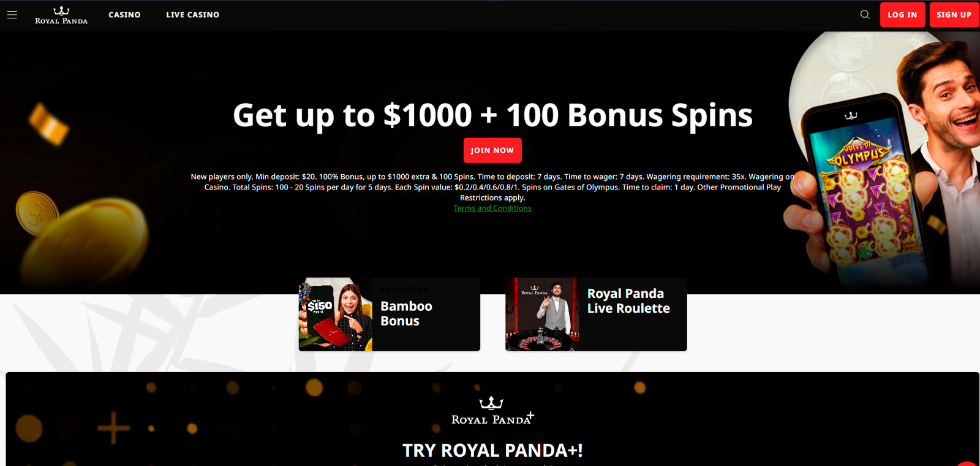Click the Royal Panda logo in header
980x466 pixels.
pyautogui.click(x=61, y=15)
